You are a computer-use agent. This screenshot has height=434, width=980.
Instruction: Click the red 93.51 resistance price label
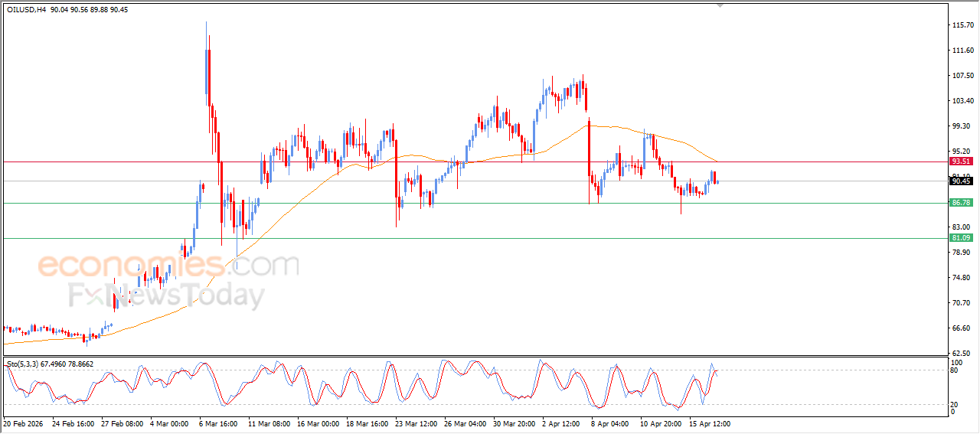[x=961, y=162]
